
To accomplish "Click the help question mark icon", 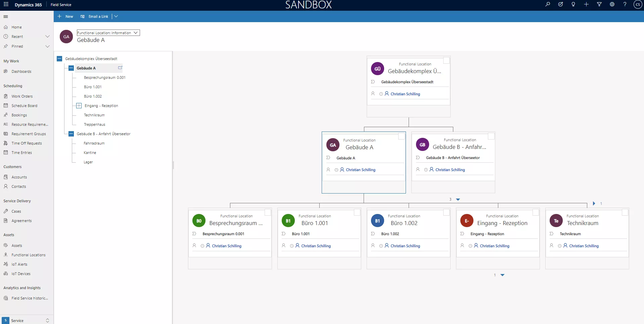I will pos(625,4).
